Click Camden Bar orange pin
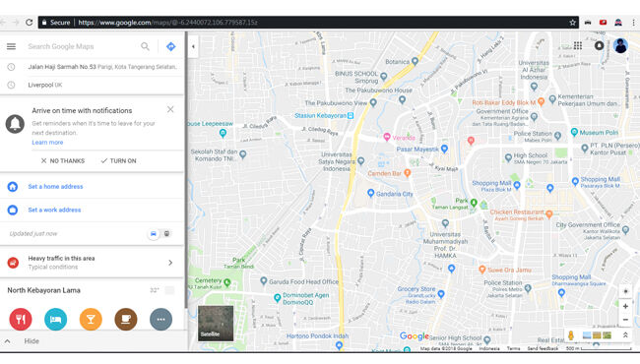This screenshot has width=640, height=364. [407, 173]
